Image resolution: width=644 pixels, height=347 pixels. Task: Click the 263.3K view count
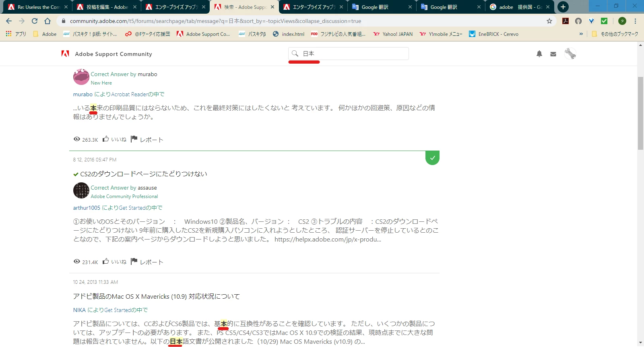click(85, 140)
